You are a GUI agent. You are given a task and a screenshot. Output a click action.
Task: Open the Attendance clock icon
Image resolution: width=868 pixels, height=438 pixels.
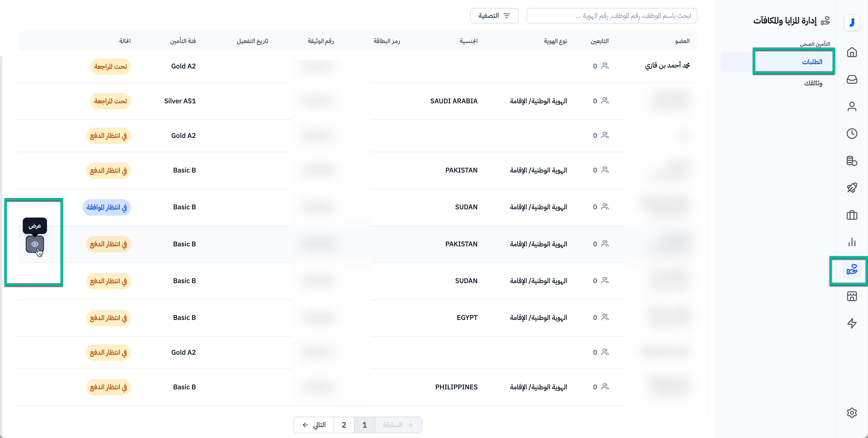click(852, 134)
